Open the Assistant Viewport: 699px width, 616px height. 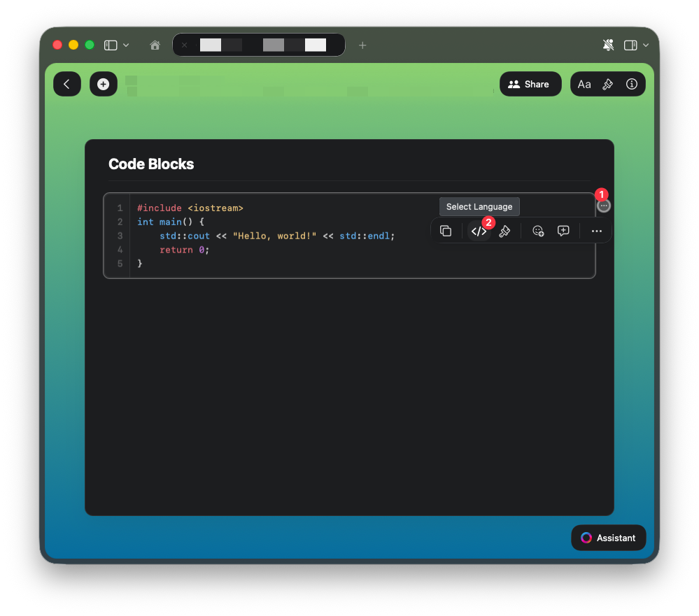[608, 538]
